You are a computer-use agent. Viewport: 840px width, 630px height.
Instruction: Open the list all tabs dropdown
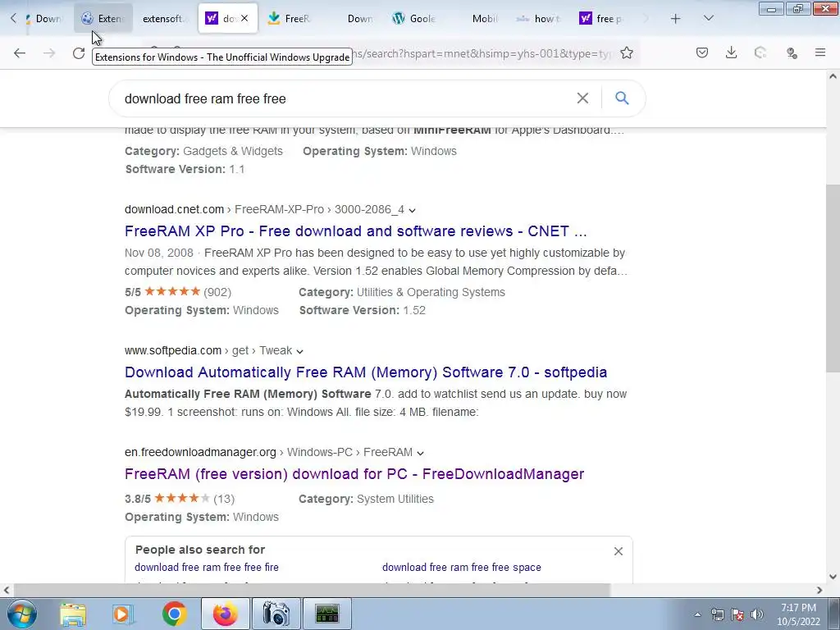coord(708,19)
